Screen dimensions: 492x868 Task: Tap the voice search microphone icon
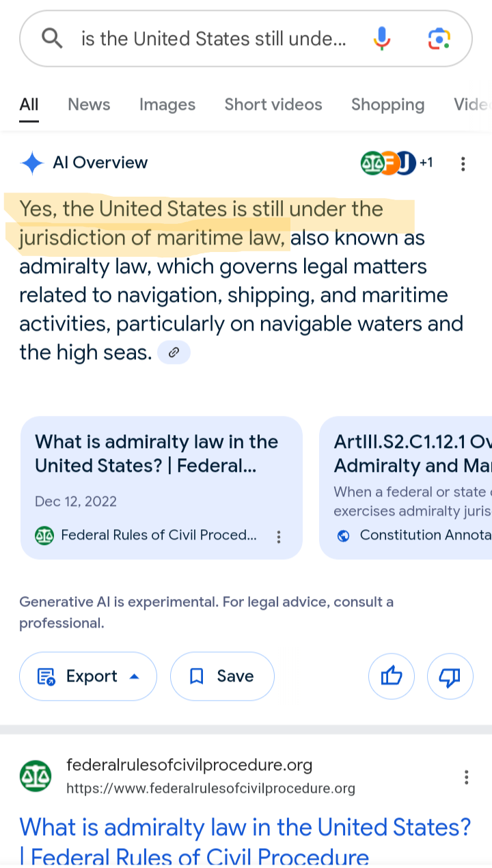click(x=382, y=38)
